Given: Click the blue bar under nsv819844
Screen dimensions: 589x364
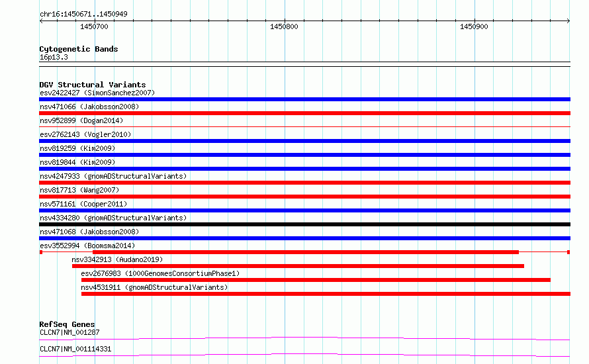Looking at the screenshot, I should coord(304,169).
